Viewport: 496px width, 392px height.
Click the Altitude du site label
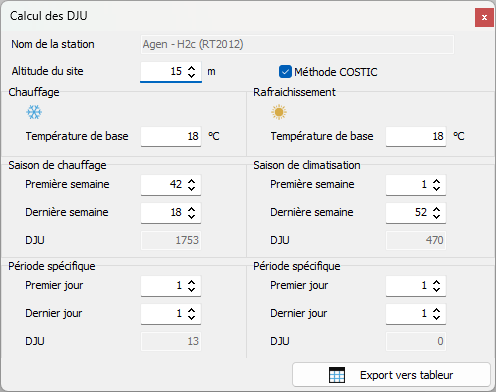click(47, 71)
